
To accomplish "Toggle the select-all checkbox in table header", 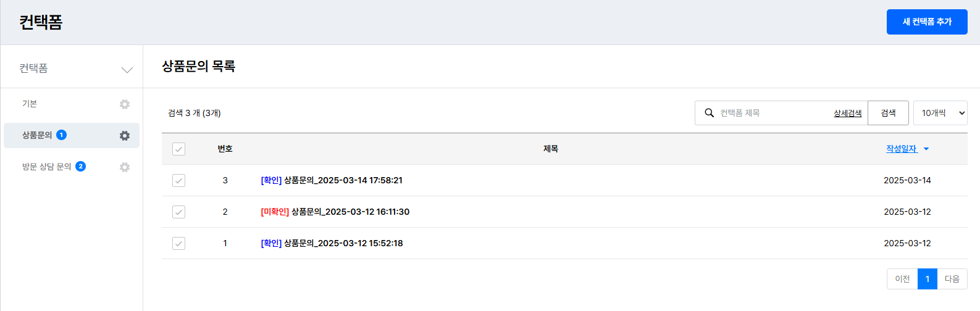I will coord(178,149).
